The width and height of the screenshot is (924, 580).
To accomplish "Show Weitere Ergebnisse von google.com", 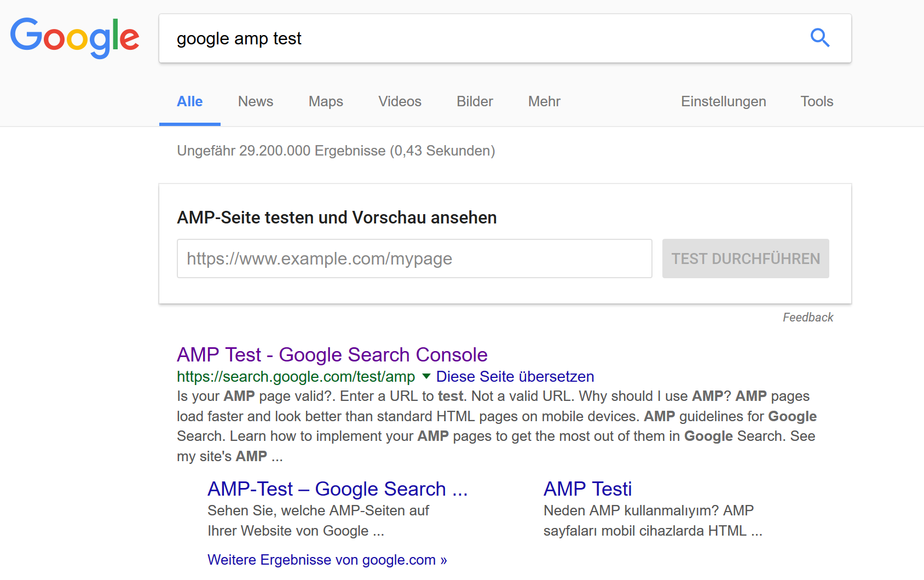I will click(x=327, y=559).
